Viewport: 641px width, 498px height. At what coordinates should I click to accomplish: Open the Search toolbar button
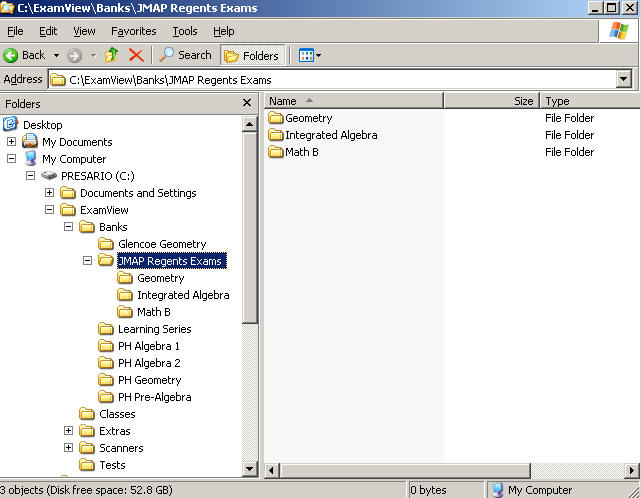click(x=185, y=55)
